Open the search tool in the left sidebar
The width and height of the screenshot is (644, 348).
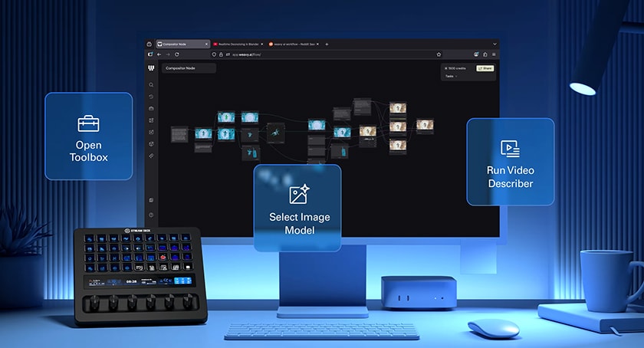pyautogui.click(x=151, y=85)
